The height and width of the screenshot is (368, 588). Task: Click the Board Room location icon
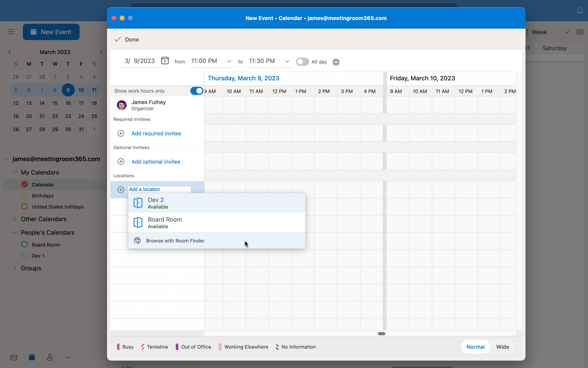coord(138,222)
